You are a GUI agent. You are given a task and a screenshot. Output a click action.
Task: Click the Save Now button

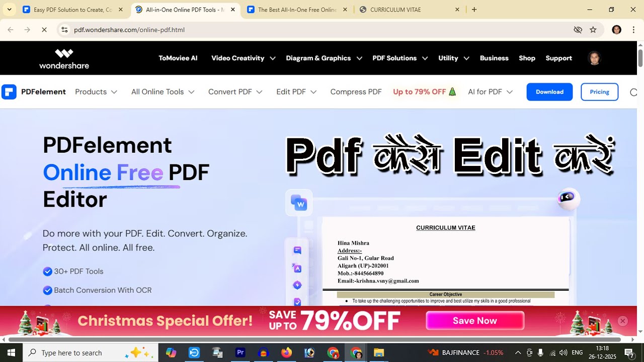[475, 321]
